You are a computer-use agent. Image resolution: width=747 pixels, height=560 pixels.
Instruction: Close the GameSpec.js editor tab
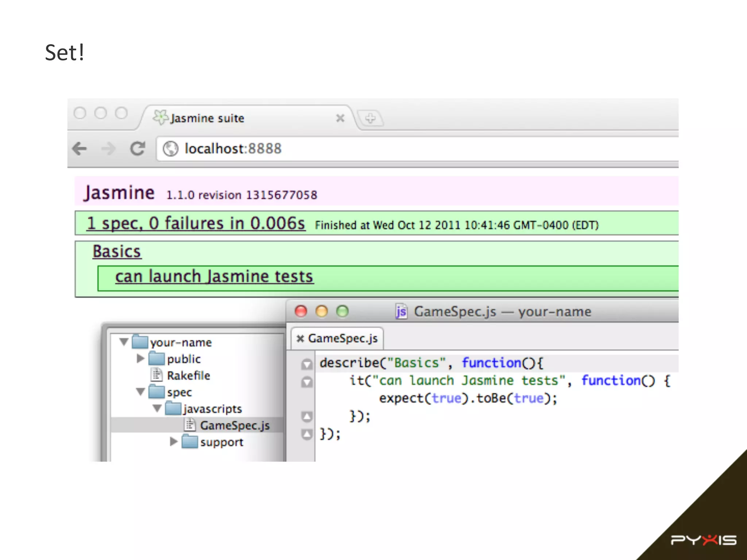300,339
